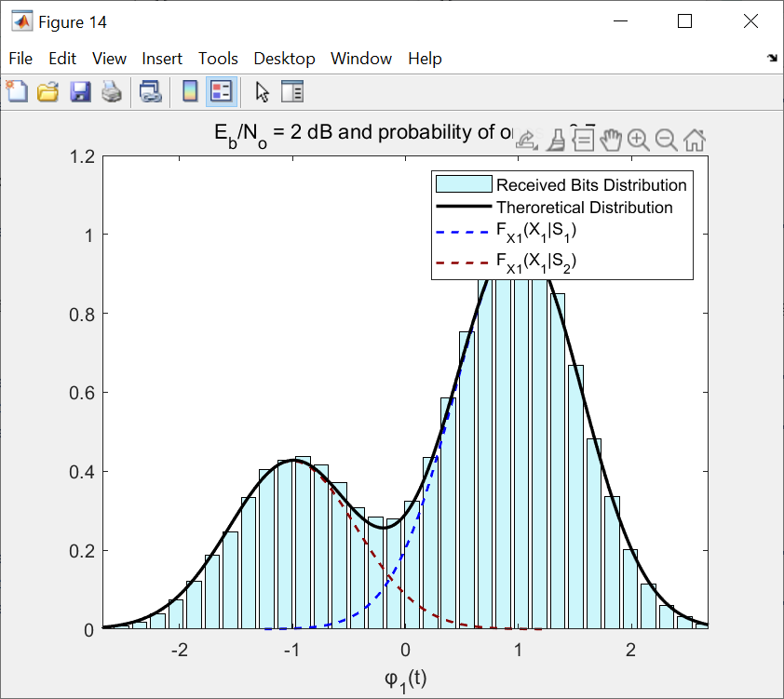
Task: Open the Insert menu
Action: pyautogui.click(x=162, y=58)
